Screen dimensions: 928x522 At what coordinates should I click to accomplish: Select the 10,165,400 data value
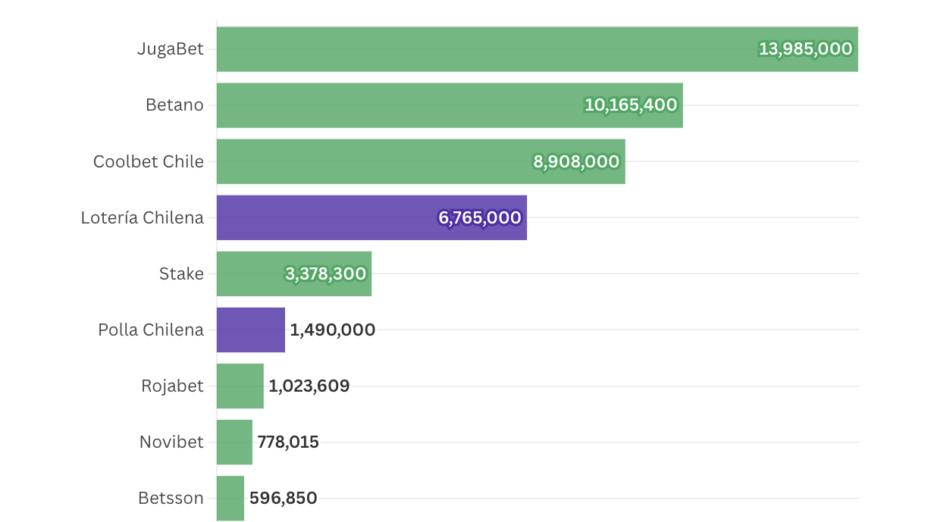coord(630,105)
